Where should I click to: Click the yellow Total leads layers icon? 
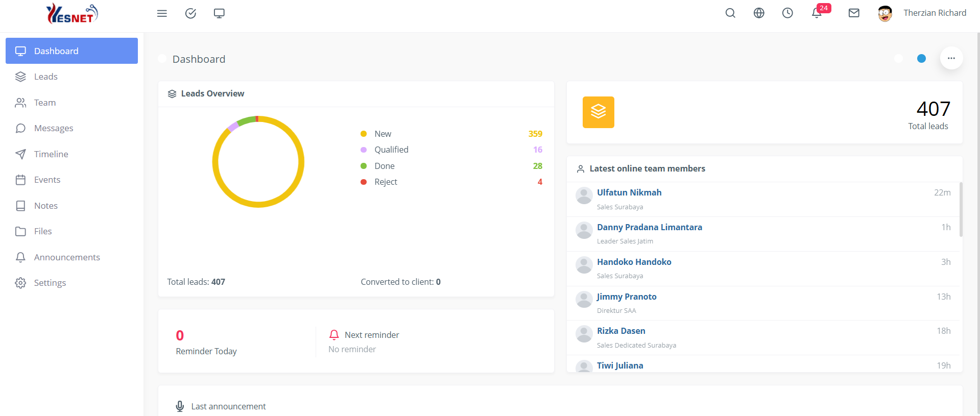[598, 112]
